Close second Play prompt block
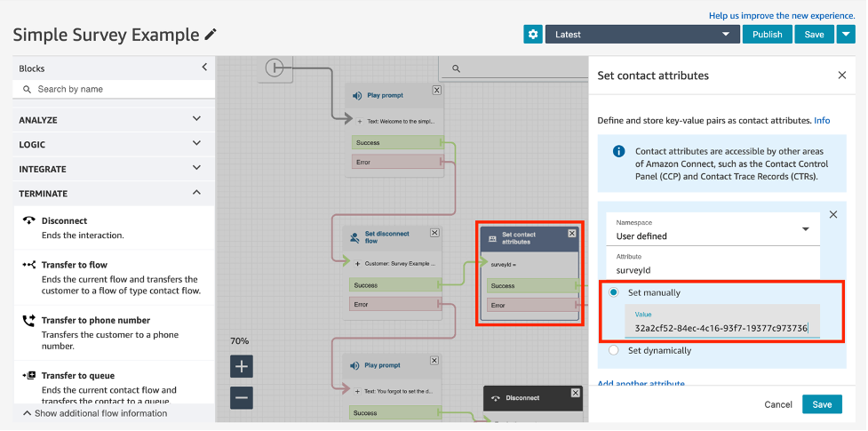Viewport: 868px width, 431px height. click(435, 361)
